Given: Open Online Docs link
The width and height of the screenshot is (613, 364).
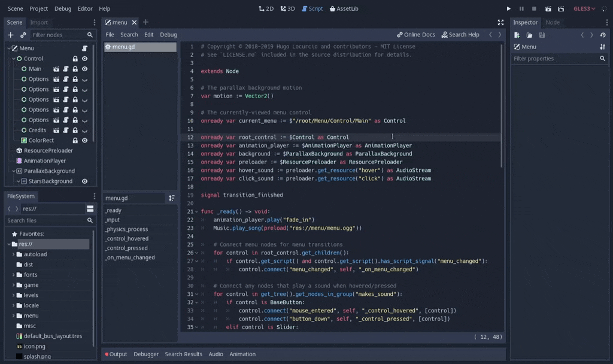Looking at the screenshot, I should [415, 35].
